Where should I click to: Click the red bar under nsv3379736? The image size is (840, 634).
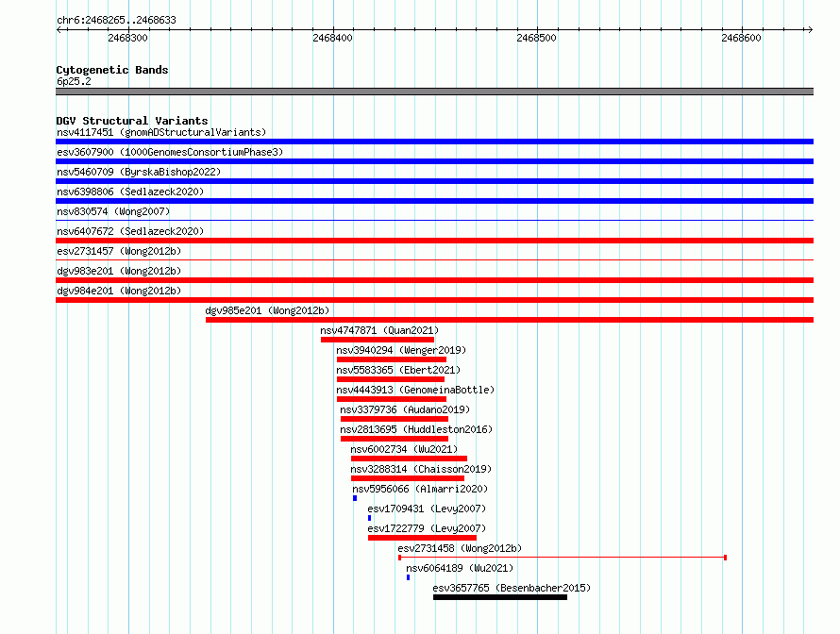click(395, 419)
